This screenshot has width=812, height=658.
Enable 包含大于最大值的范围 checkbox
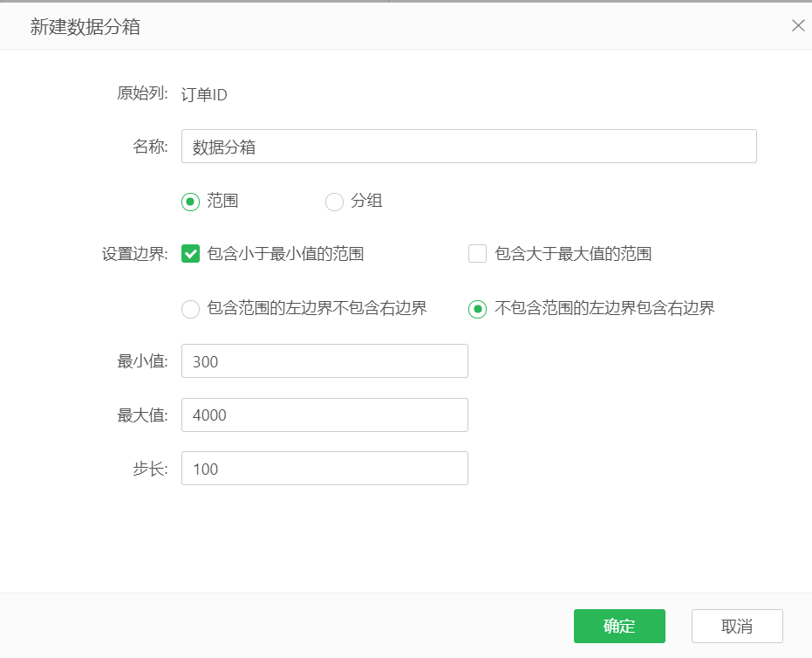tap(477, 254)
